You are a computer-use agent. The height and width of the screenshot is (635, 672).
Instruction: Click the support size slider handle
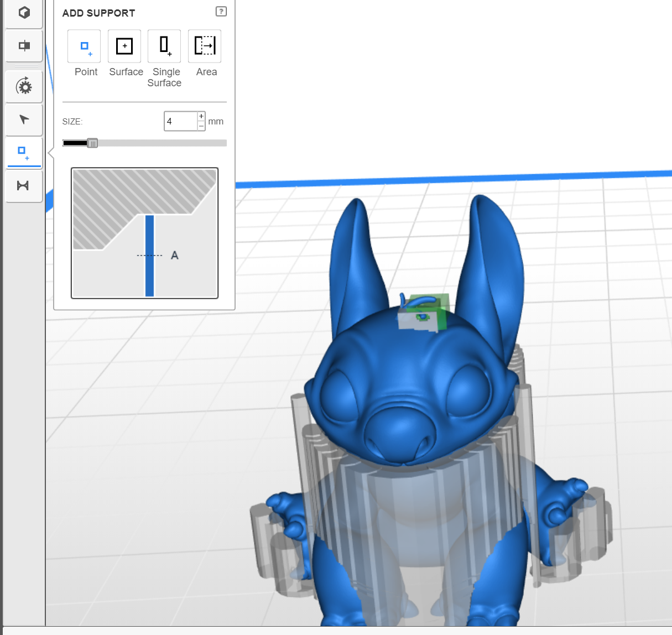(x=92, y=143)
